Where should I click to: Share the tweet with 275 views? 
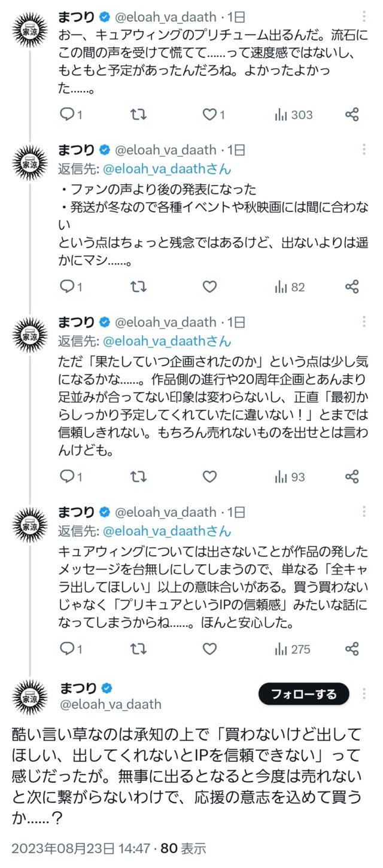[352, 649]
